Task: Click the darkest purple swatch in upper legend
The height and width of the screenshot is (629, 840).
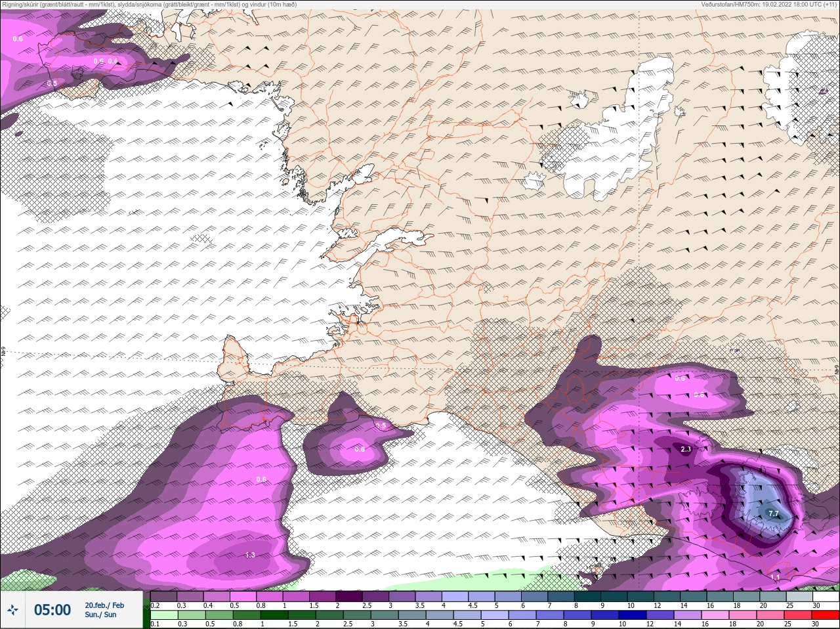Action: [350, 596]
